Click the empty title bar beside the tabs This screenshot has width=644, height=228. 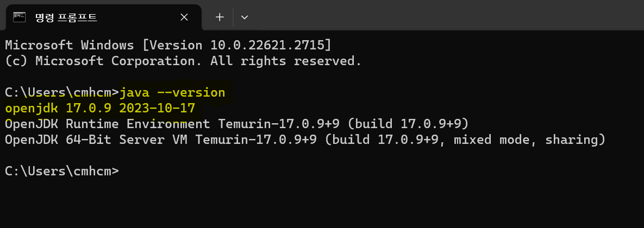pos(448,16)
